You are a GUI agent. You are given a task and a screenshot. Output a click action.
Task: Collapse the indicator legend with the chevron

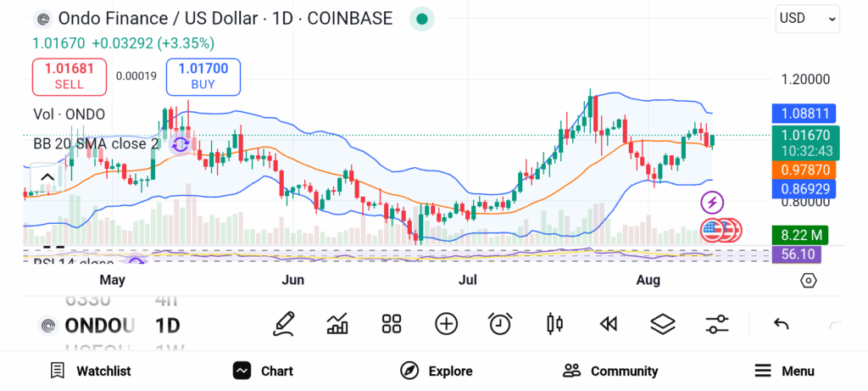click(47, 177)
